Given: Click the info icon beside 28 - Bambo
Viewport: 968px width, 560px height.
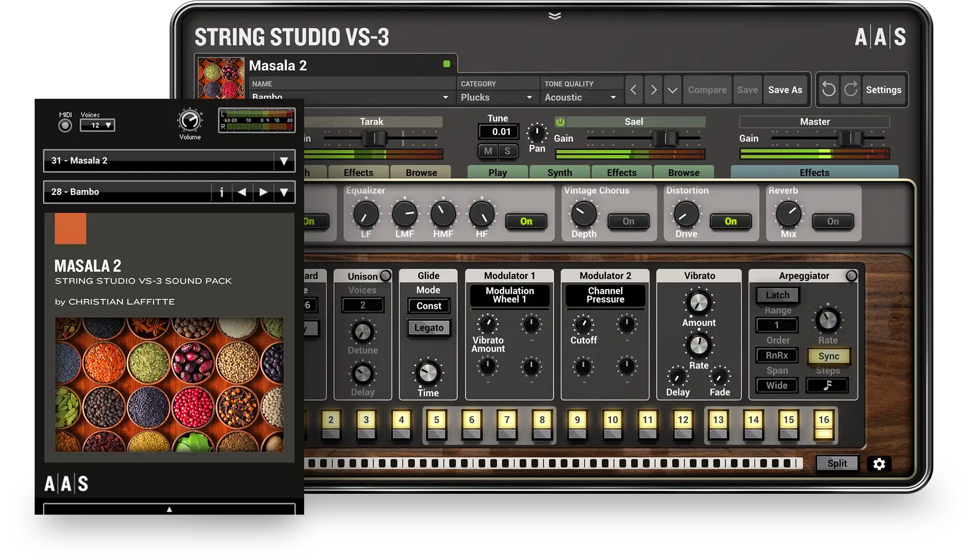Looking at the screenshot, I should click(x=221, y=192).
